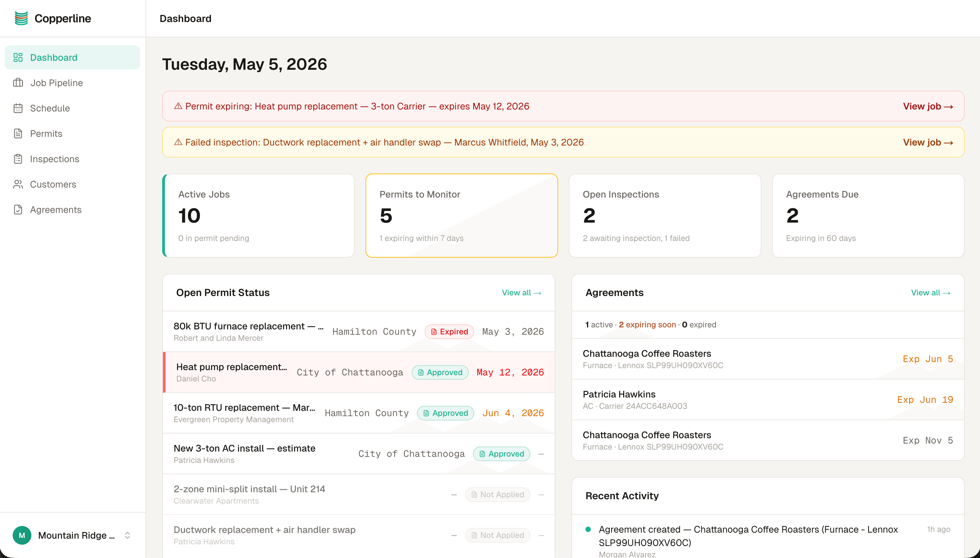Screen dimensions: 980x558
Task: Open Chattanooga Coffee Roasters agreement expiring Jun 5
Action: (x=768, y=359)
